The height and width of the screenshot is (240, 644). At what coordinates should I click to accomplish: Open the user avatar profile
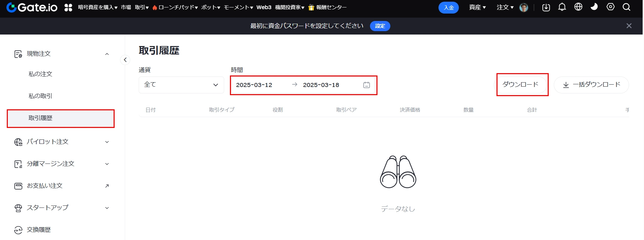click(524, 7)
